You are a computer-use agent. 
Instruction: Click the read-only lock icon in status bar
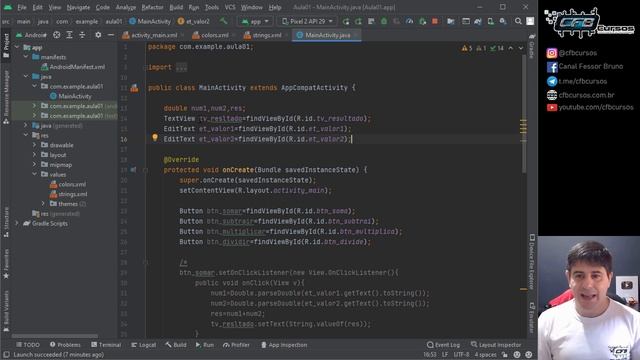click(505, 355)
